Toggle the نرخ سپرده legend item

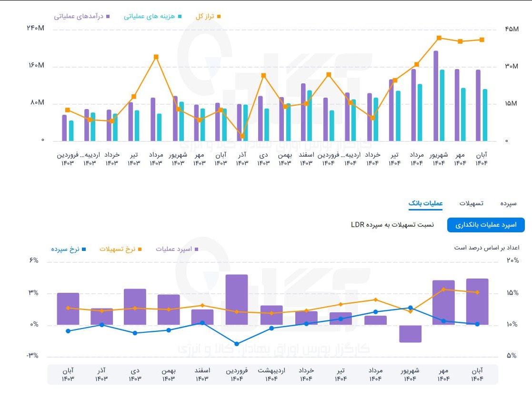(68, 249)
